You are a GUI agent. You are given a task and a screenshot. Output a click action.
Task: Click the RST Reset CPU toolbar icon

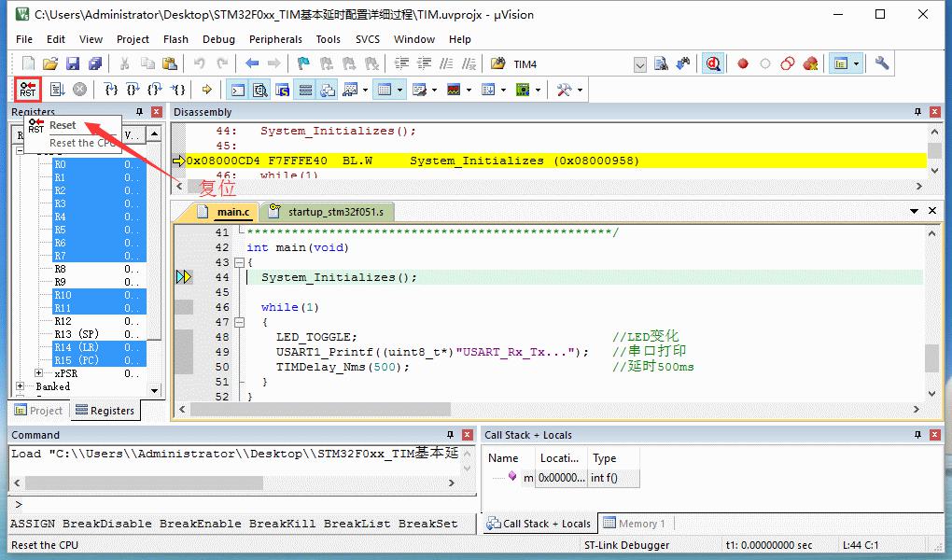pos(28,90)
